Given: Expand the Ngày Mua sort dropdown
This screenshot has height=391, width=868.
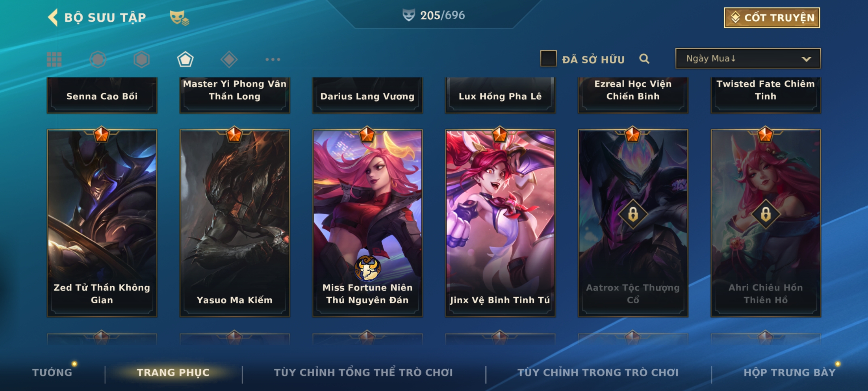Looking at the screenshot, I should click(748, 59).
